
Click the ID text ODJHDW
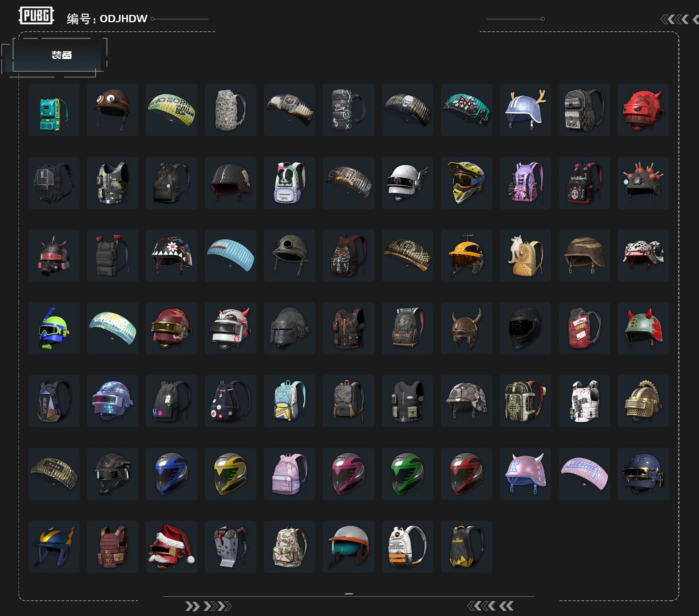click(x=123, y=19)
